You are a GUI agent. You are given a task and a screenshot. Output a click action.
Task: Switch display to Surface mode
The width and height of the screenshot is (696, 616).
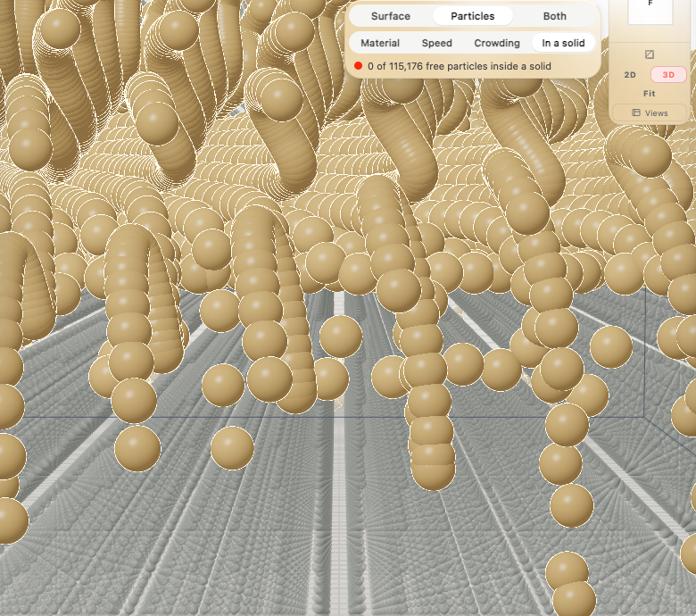391,16
